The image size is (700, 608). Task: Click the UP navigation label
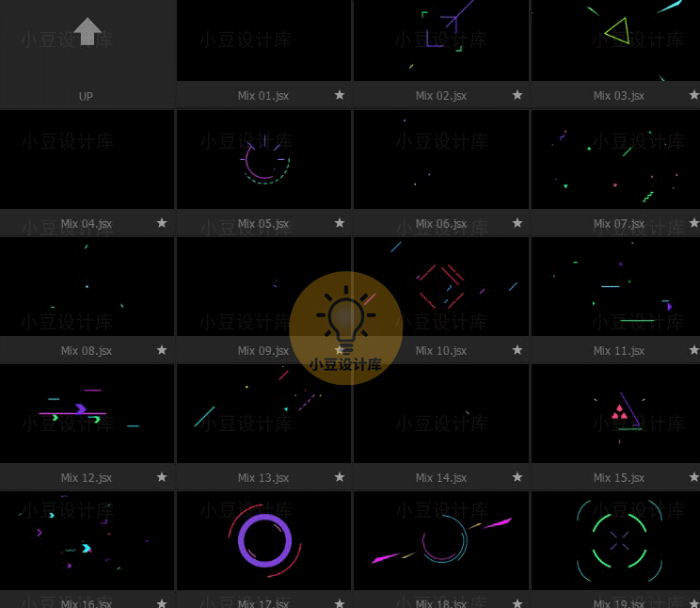87,96
